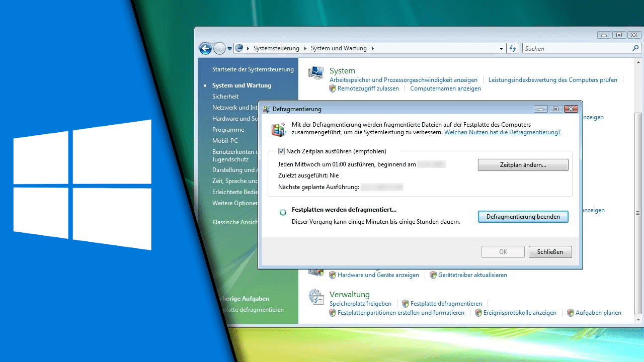
Task: Open Mobil-PC category in sidebar
Action: [x=225, y=141]
